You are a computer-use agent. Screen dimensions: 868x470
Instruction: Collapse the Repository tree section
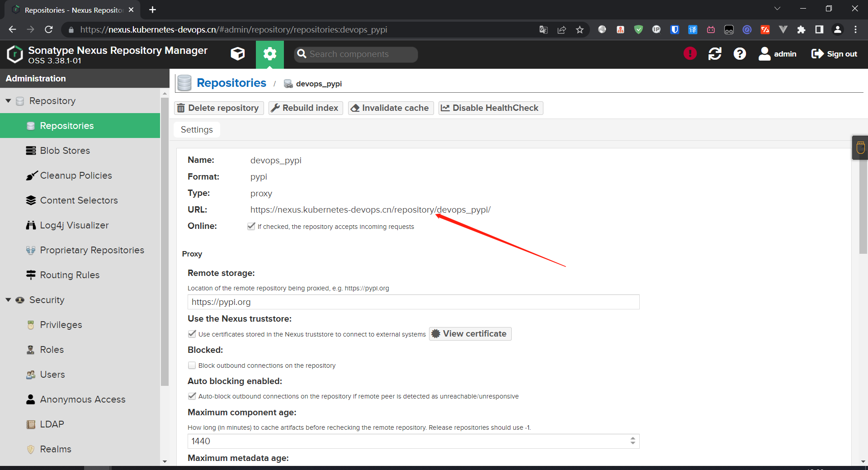(x=8, y=101)
